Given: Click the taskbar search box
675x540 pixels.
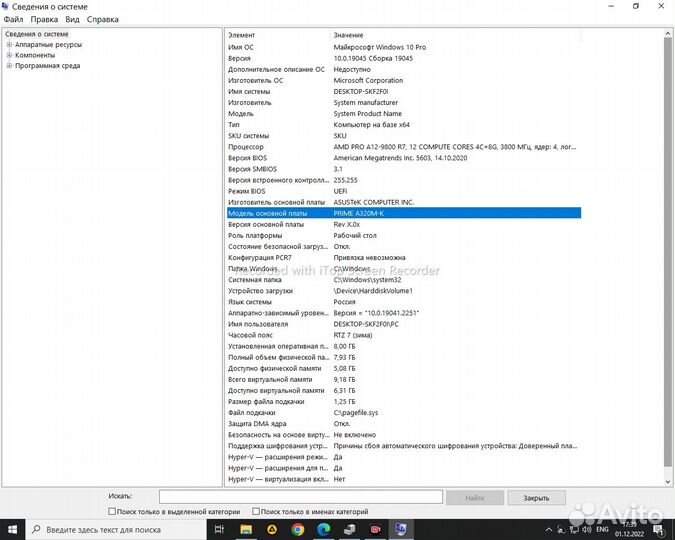Looking at the screenshot, I should click(x=116, y=529).
